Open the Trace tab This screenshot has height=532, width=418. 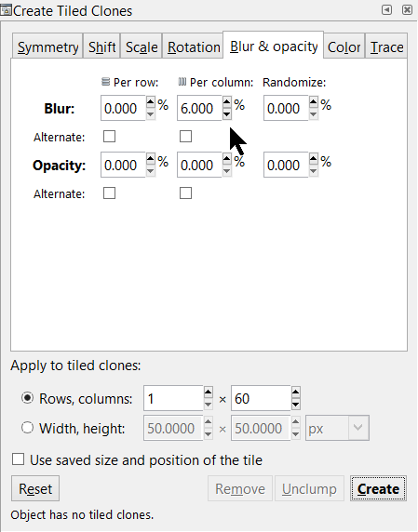pos(386,47)
